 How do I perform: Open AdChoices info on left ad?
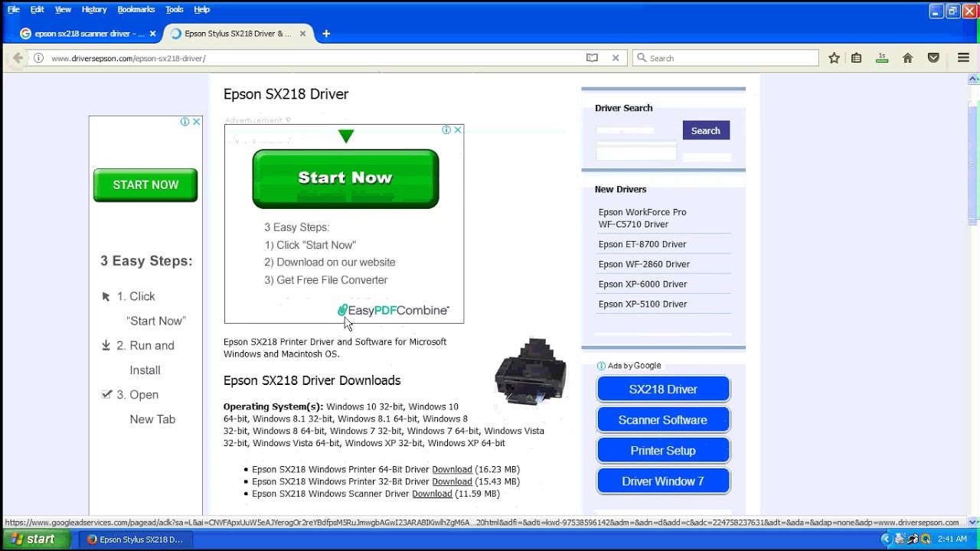(x=185, y=122)
